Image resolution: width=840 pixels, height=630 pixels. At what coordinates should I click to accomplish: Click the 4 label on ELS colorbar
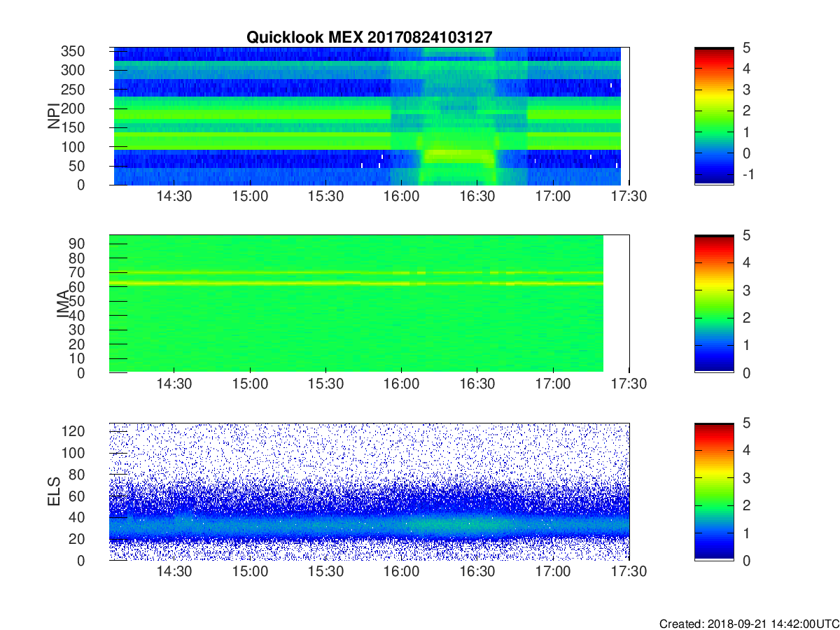tap(747, 450)
